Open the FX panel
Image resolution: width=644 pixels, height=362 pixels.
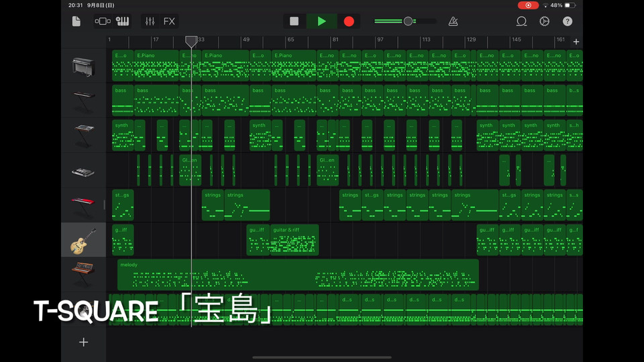pos(169,21)
